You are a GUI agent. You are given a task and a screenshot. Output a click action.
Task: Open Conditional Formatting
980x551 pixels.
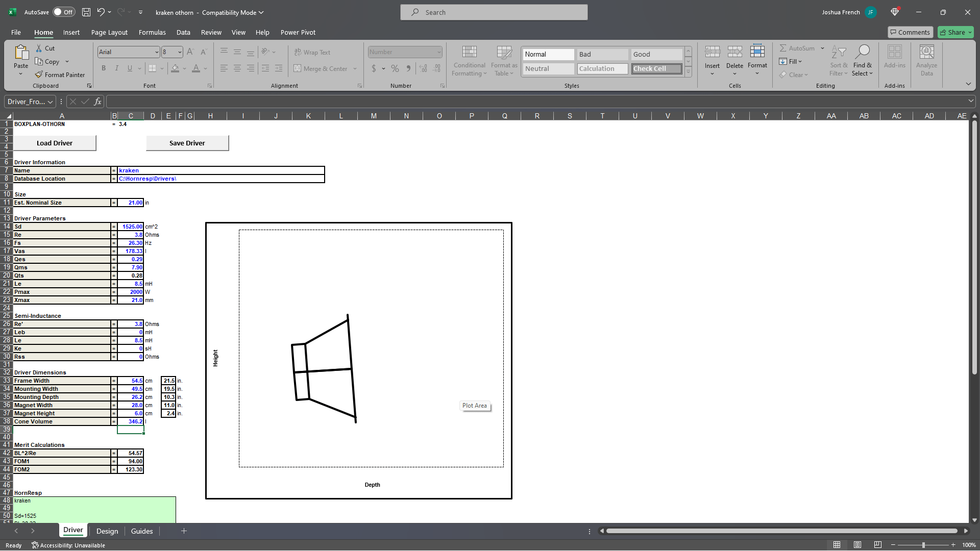469,61
